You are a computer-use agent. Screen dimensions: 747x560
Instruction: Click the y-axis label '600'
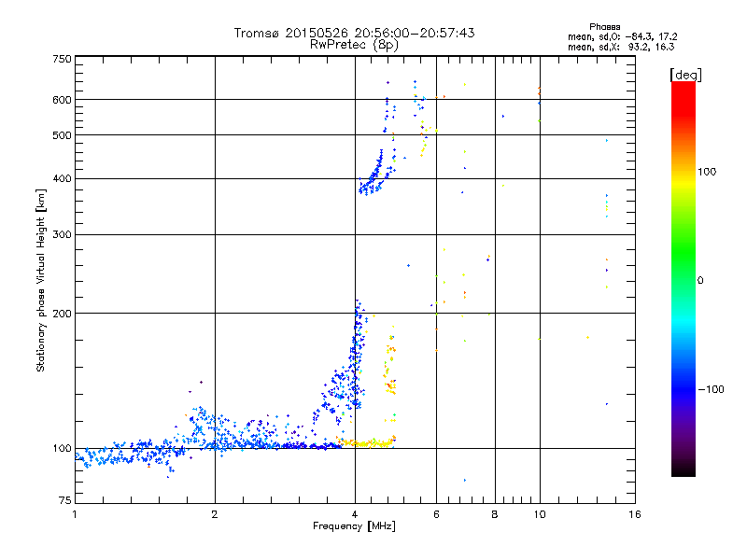62,100
